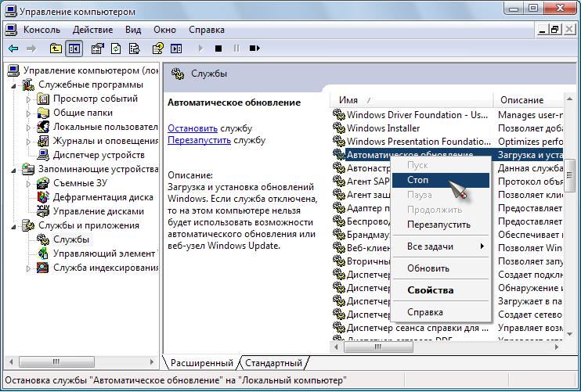
Task: Open the Действие menu
Action: [92, 30]
